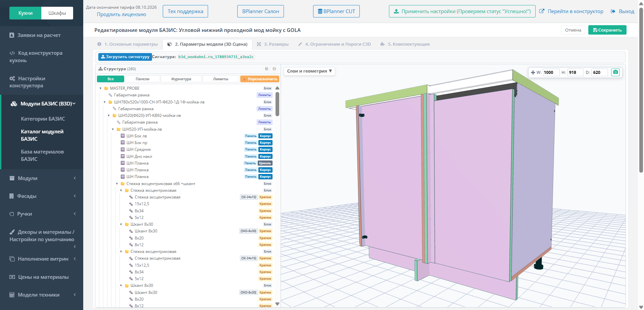Image resolution: width=644 pixels, height=310 pixels.
Task: Select the Фурнитура structure filter
Action: coord(181,79)
